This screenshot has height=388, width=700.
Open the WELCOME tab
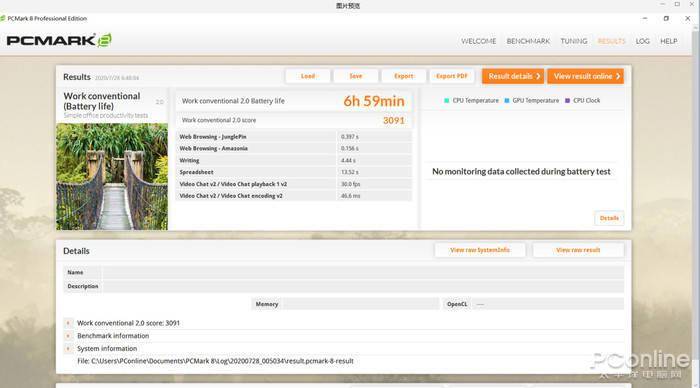pyautogui.click(x=479, y=41)
